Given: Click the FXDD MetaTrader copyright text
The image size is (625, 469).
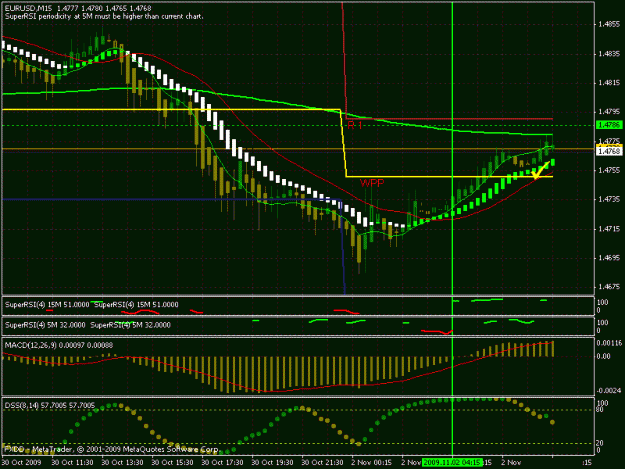Looking at the screenshot, I should 111,449.
